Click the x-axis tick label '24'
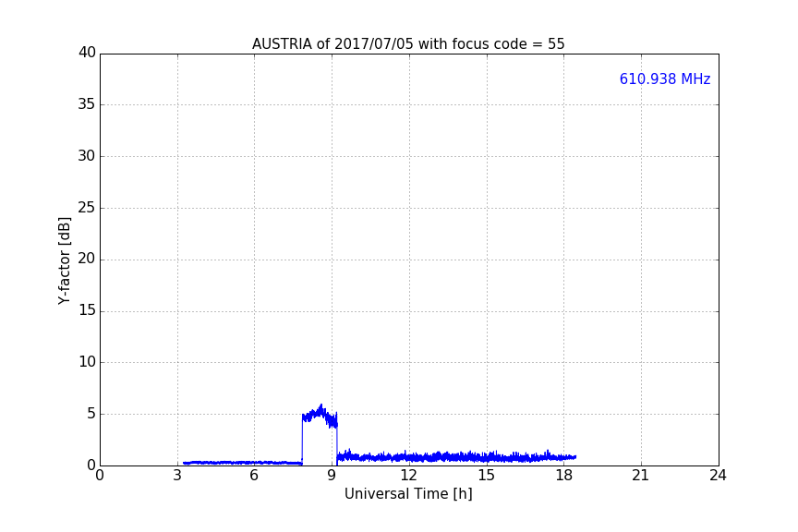This screenshot has height=532, width=798. point(718,476)
